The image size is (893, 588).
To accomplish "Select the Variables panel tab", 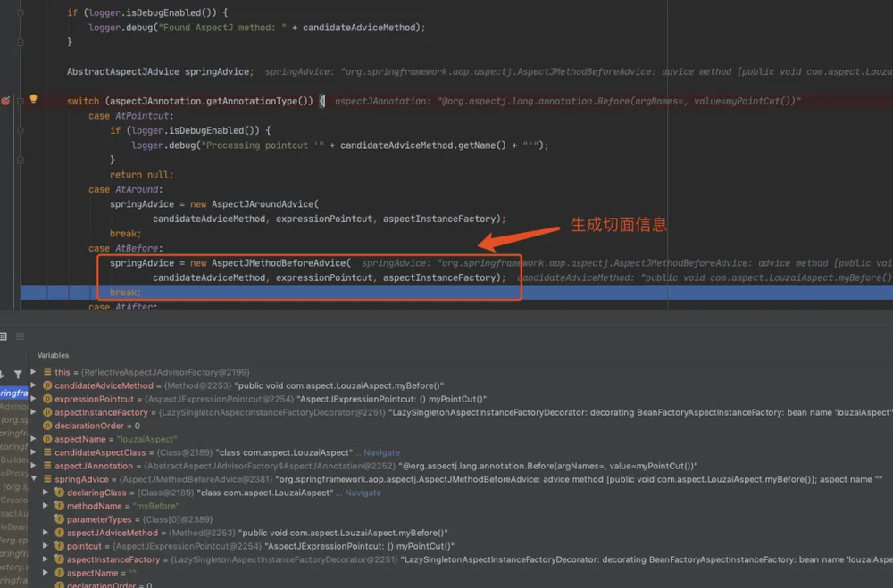I will (x=53, y=355).
